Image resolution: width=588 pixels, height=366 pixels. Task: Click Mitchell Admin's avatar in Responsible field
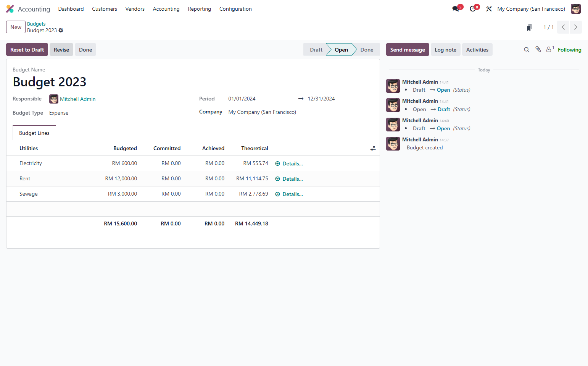pos(54,99)
